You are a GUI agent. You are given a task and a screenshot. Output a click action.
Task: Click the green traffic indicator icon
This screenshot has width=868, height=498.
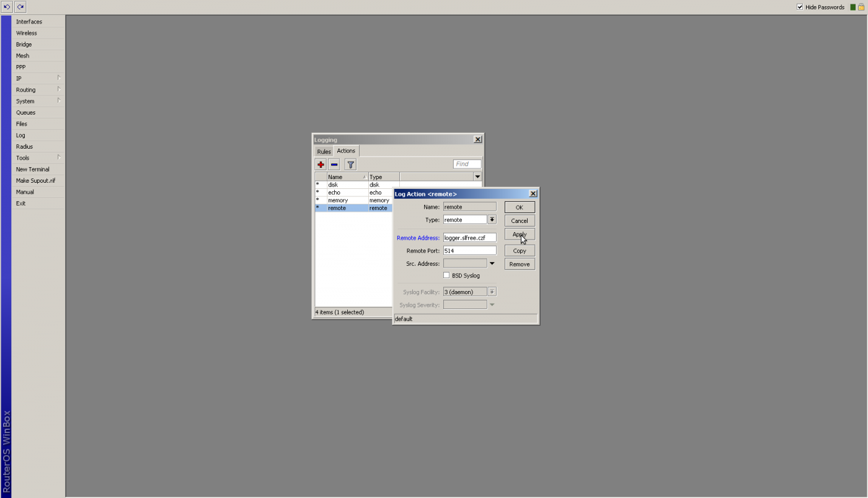[x=853, y=7]
